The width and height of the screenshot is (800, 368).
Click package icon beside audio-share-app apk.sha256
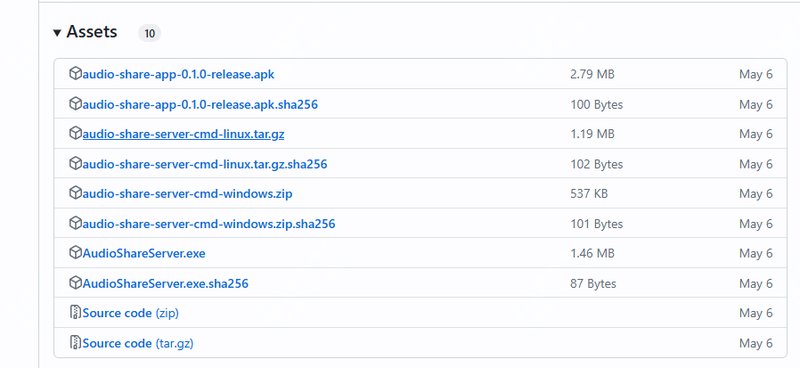pos(75,104)
